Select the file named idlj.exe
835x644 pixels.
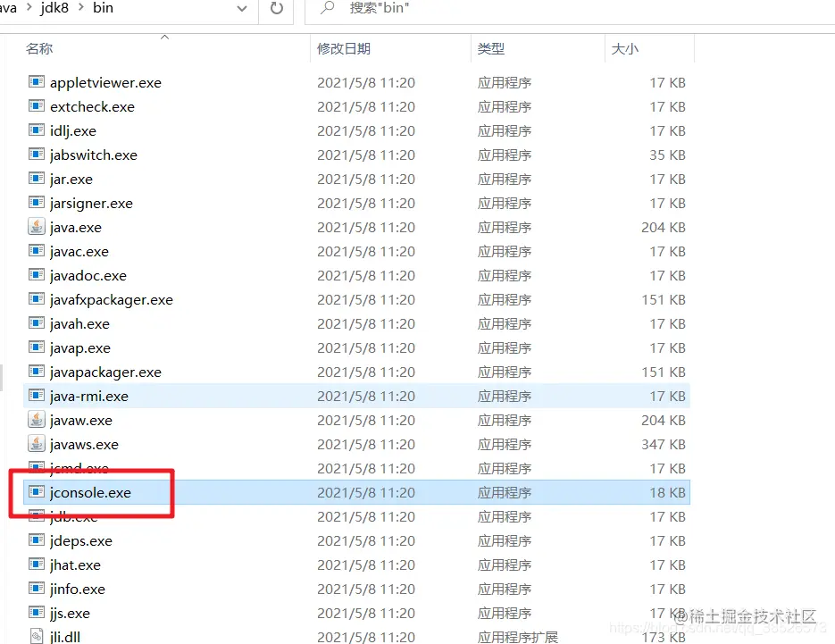(73, 130)
